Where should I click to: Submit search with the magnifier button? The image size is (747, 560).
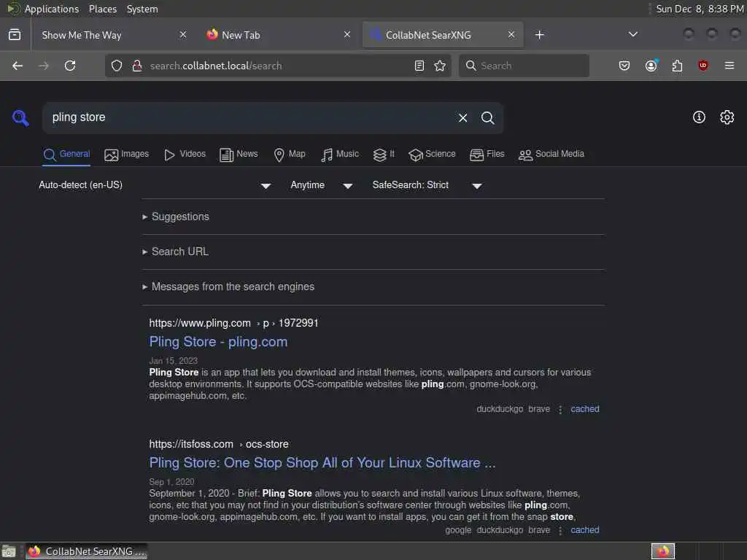click(487, 117)
